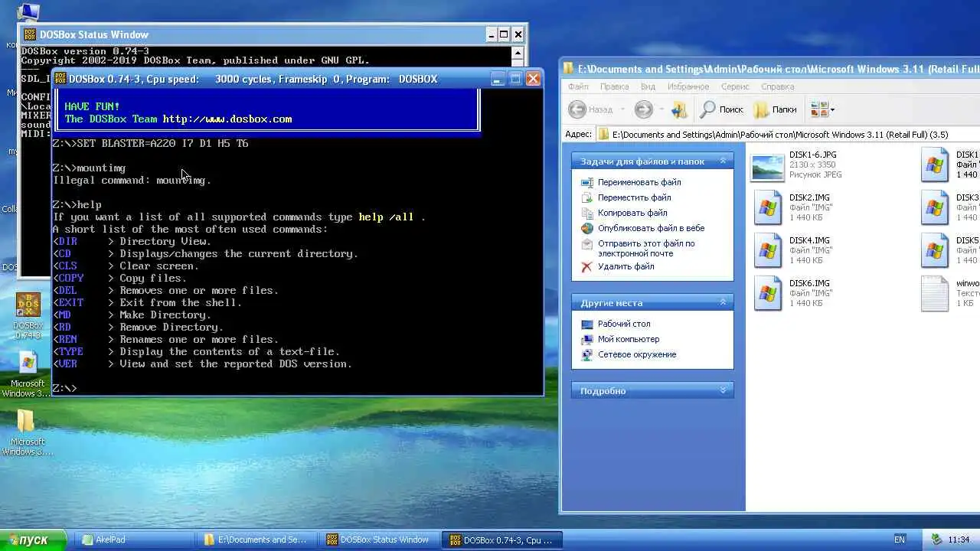Click the Copy file (Копировать файл) task
The height and width of the screenshot is (551, 980).
point(632,213)
